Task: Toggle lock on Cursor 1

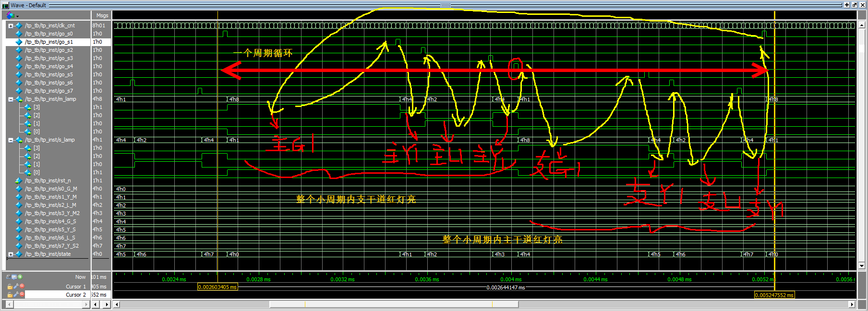Action: [10, 287]
